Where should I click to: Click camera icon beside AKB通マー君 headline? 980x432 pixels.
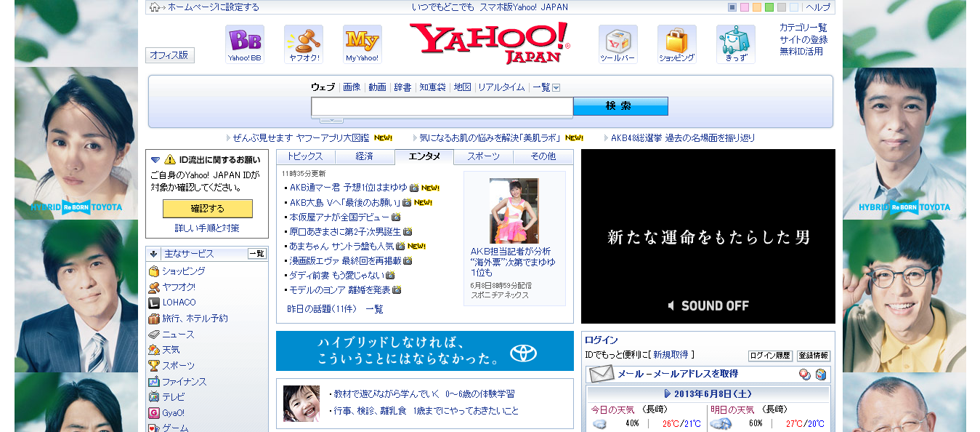(x=414, y=188)
